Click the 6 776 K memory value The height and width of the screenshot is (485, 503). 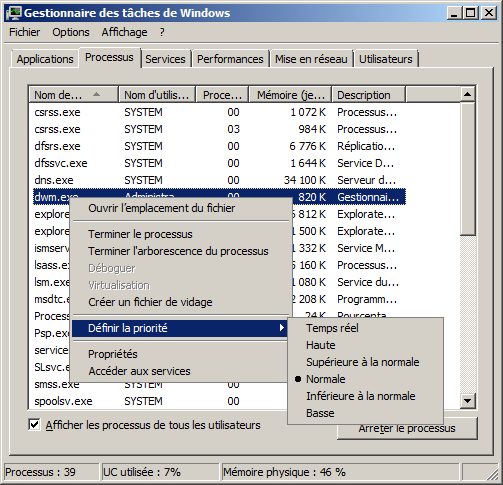pyautogui.click(x=307, y=146)
